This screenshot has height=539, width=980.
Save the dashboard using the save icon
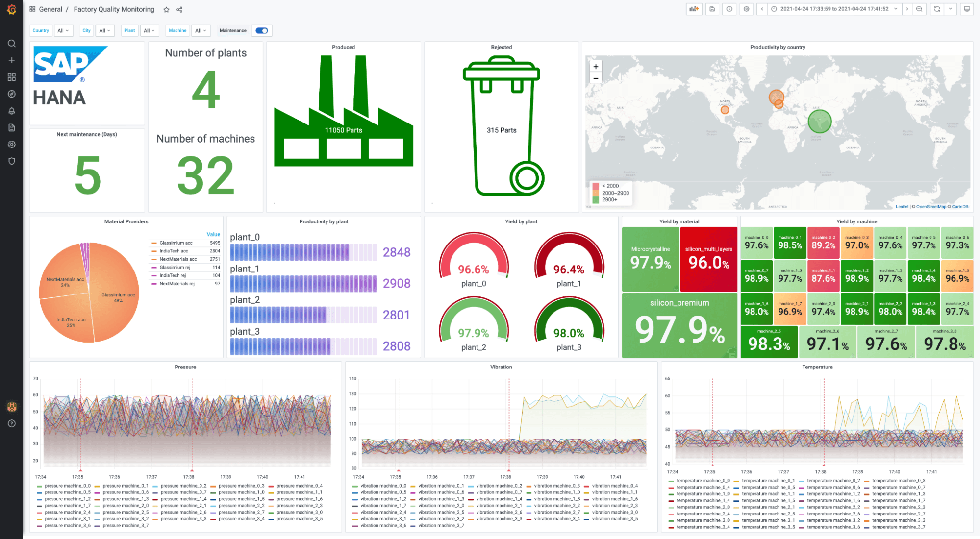712,9
